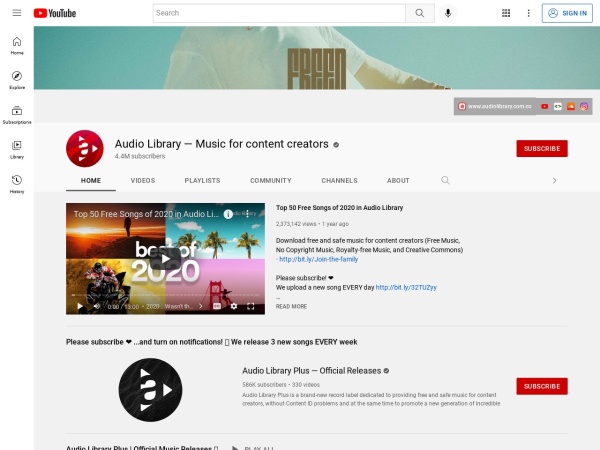Click the voice search microphone icon
This screenshot has height=450, width=600.
pos(447,13)
